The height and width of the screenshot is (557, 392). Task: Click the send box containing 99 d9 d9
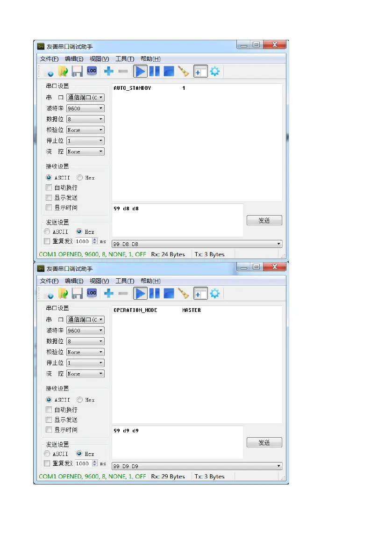pos(178,442)
